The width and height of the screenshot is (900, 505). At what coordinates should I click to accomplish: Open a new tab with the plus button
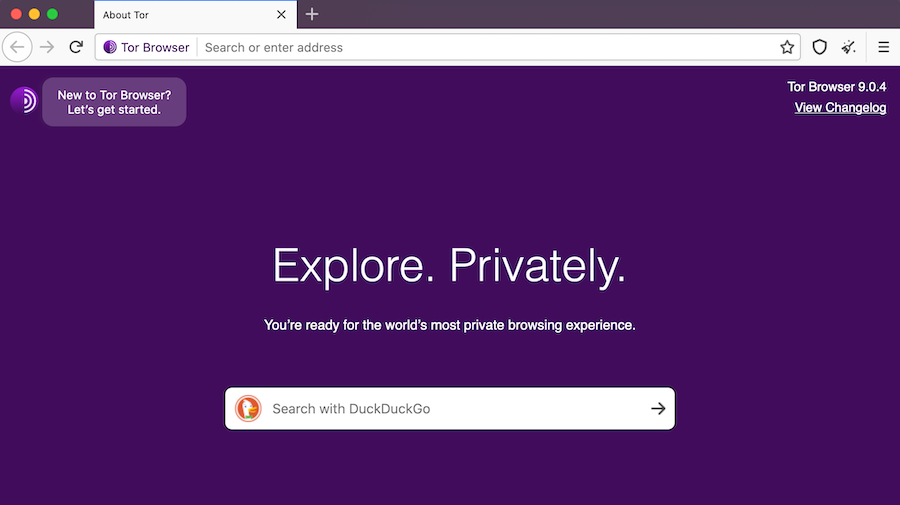(312, 14)
